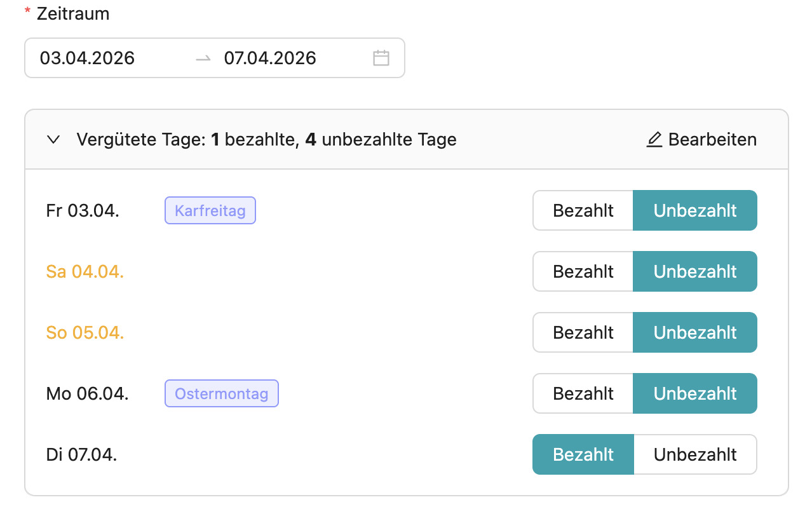Image resolution: width=812 pixels, height=516 pixels.
Task: Select Bezahlt for Di 07.04.
Action: tap(583, 454)
